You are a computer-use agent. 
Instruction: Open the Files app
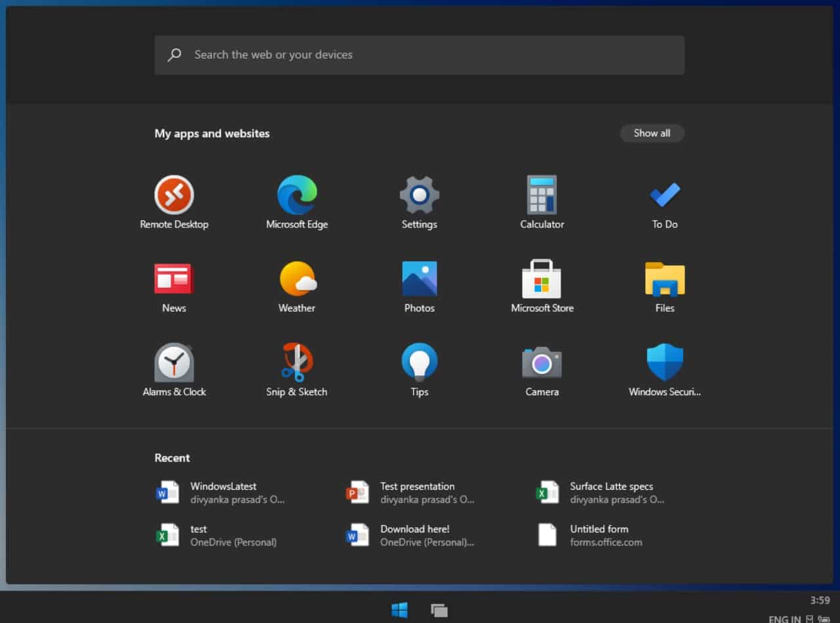[x=665, y=287]
